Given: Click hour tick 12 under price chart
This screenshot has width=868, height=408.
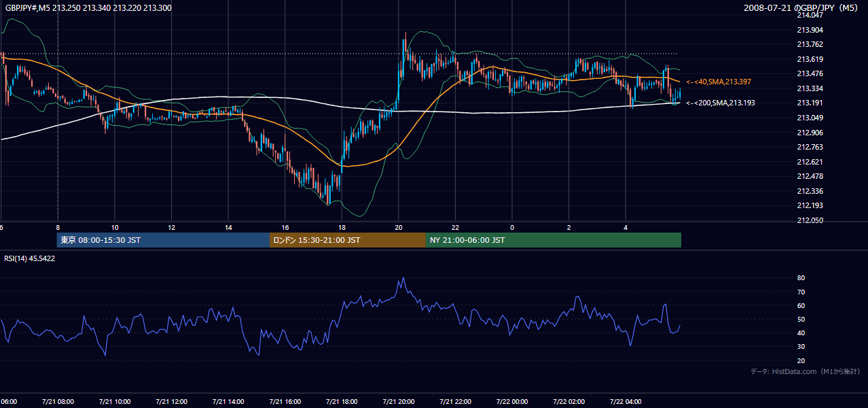Looking at the screenshot, I should point(172,228).
